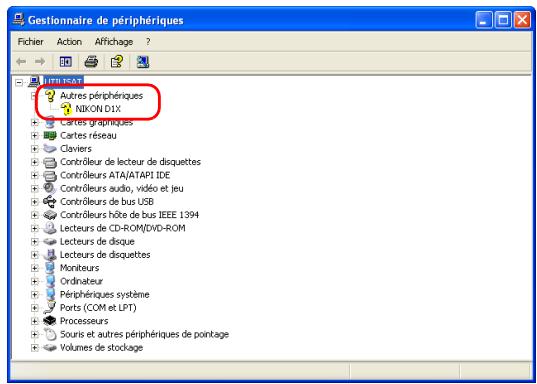The width and height of the screenshot is (537, 384).
Task: Click the title bar Device Manager icon
Action: point(19,19)
